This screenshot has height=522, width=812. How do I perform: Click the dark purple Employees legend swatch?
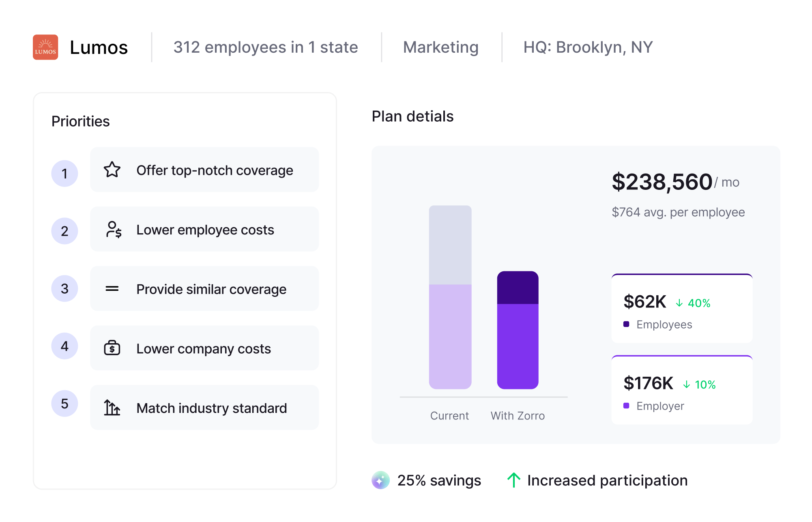[x=626, y=324]
